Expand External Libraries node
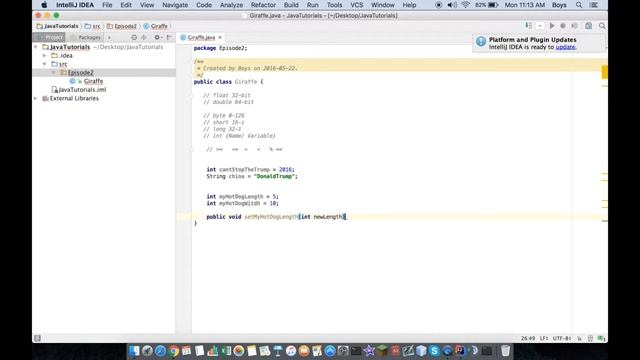The image size is (640, 360). tap(36, 98)
